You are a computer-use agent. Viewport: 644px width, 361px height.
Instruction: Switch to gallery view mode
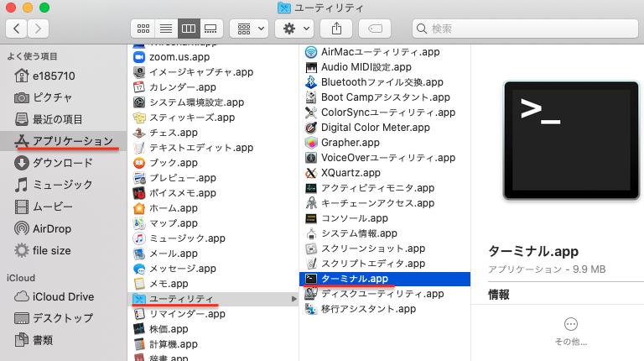(211, 29)
